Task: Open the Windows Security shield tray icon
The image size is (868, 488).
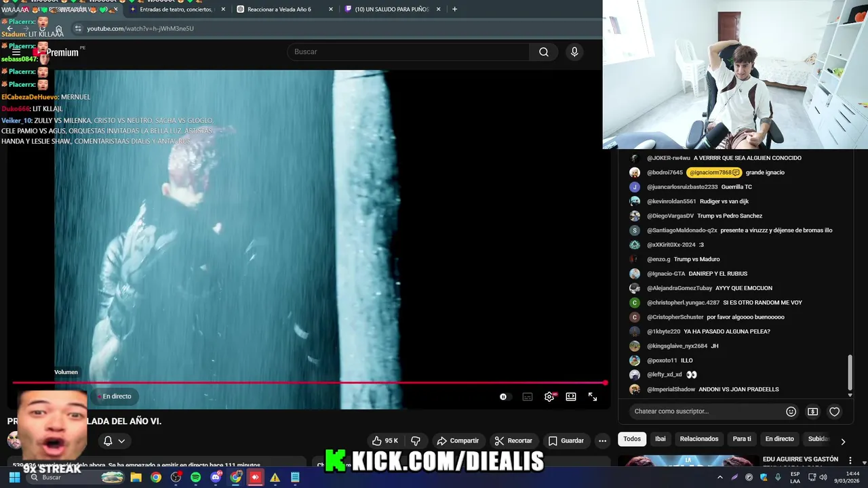Action: coord(764,477)
